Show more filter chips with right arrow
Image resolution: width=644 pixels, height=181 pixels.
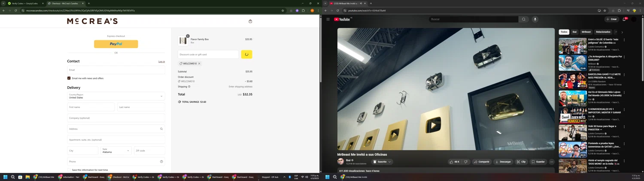[622, 32]
